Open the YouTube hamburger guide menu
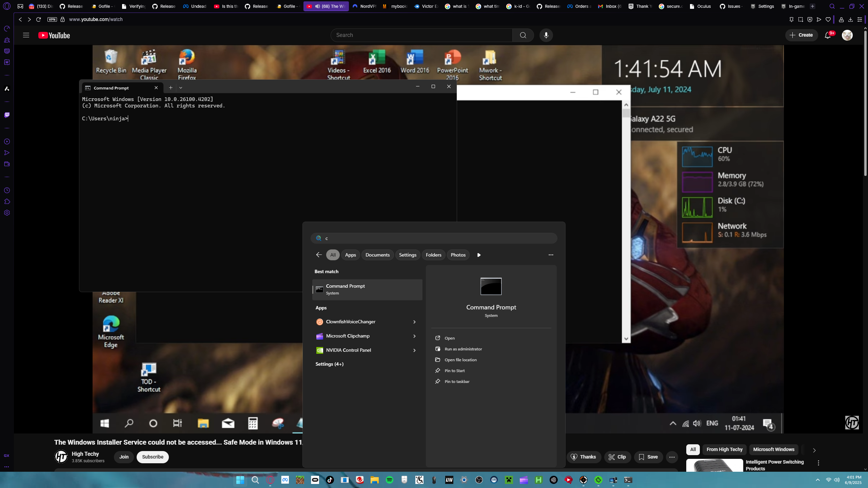Image resolution: width=868 pixels, height=488 pixels. (26, 35)
